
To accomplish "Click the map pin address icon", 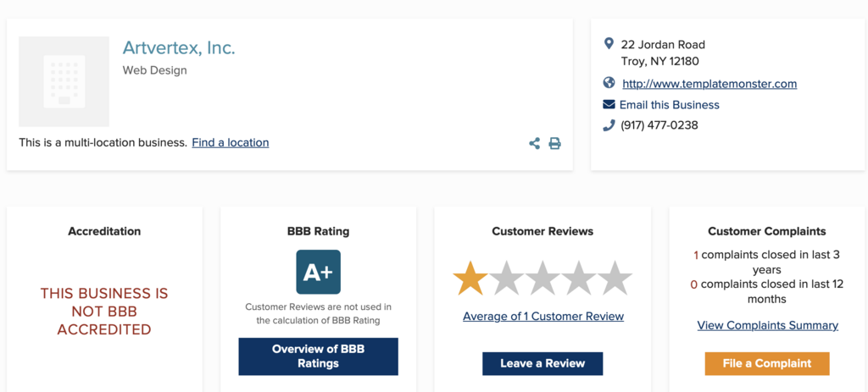I will coord(609,44).
